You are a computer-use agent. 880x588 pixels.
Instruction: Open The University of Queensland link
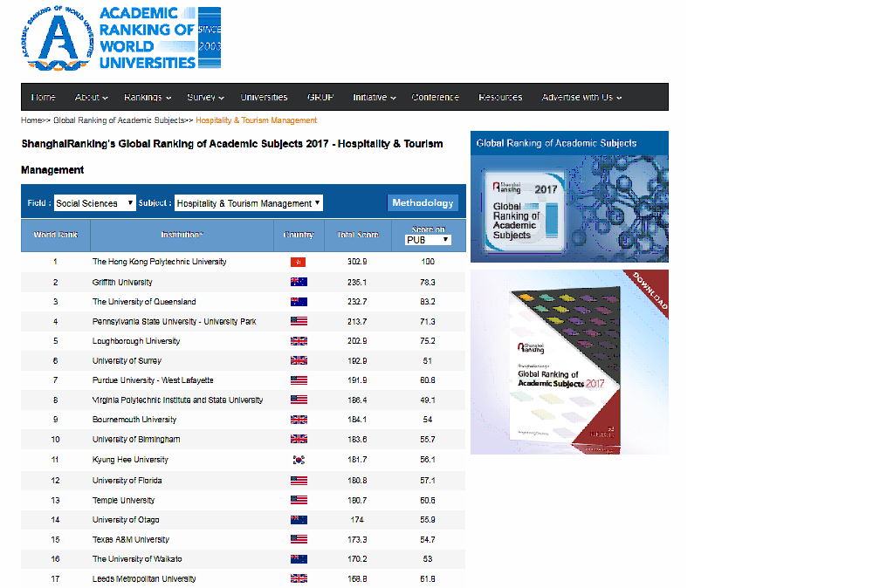coord(144,302)
